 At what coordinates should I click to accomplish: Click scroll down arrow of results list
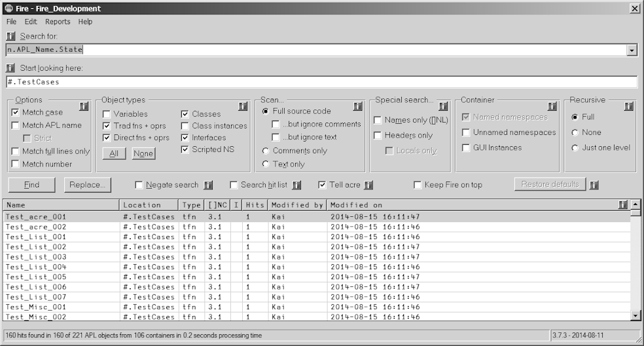pyautogui.click(x=635, y=316)
